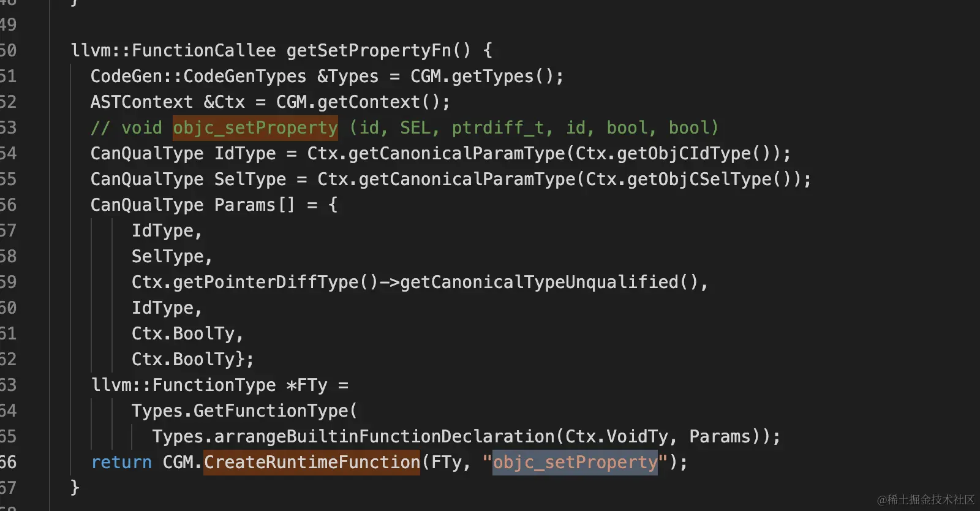Click arrangeBuiltinFunctionDeclaration call
This screenshot has height=511, width=980.
tap(384, 436)
